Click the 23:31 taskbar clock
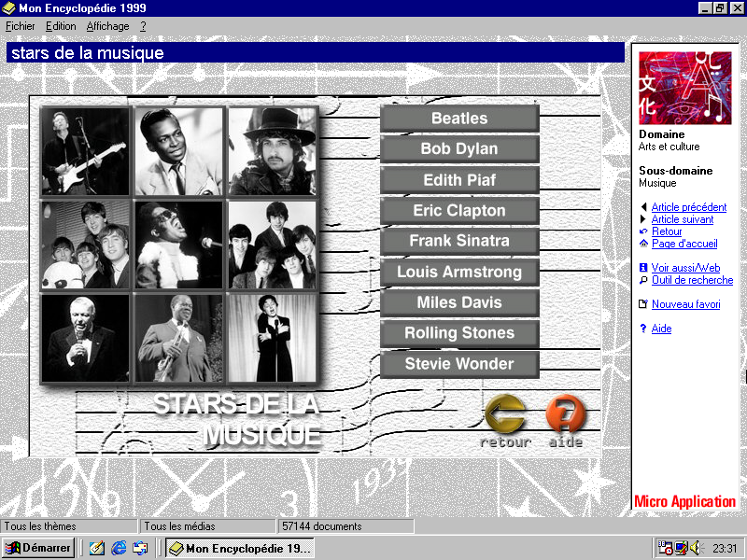This screenshot has width=747, height=560. click(725, 549)
